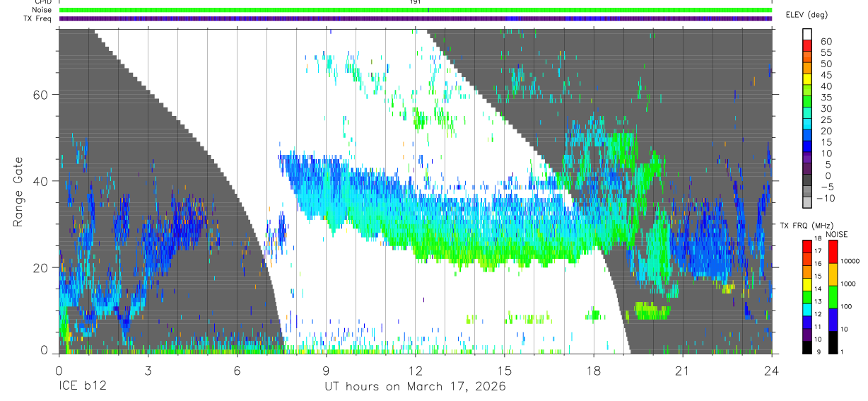The width and height of the screenshot is (868, 401).
Task: Pick the orange segment of the NOISE scale
Action: point(832,274)
